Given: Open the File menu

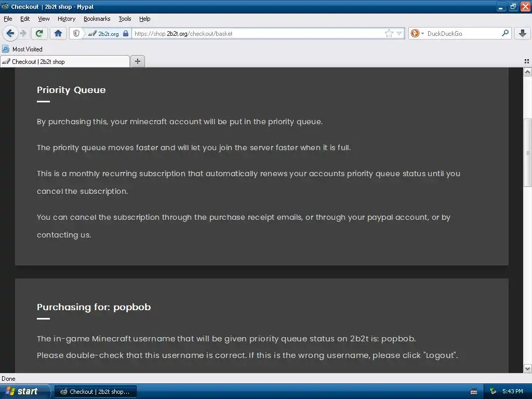Looking at the screenshot, I should (x=8, y=19).
